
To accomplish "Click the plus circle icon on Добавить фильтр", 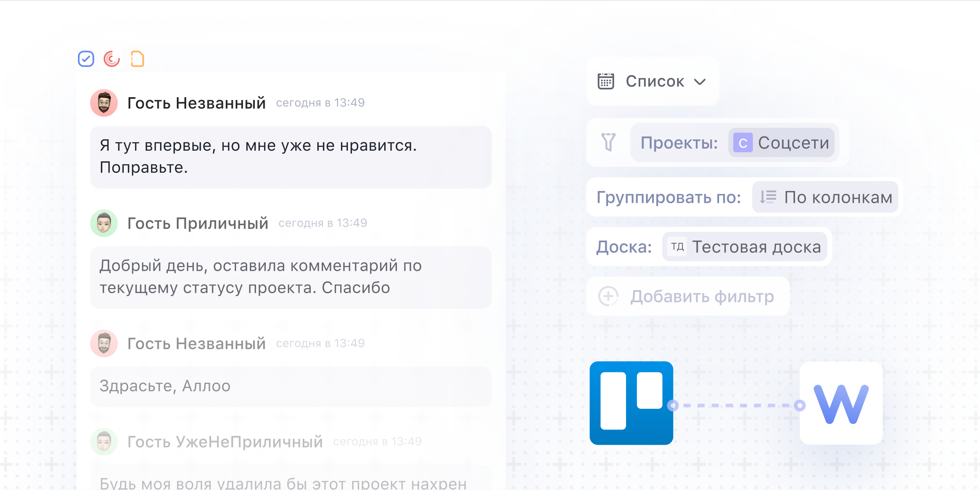I will pos(608,296).
